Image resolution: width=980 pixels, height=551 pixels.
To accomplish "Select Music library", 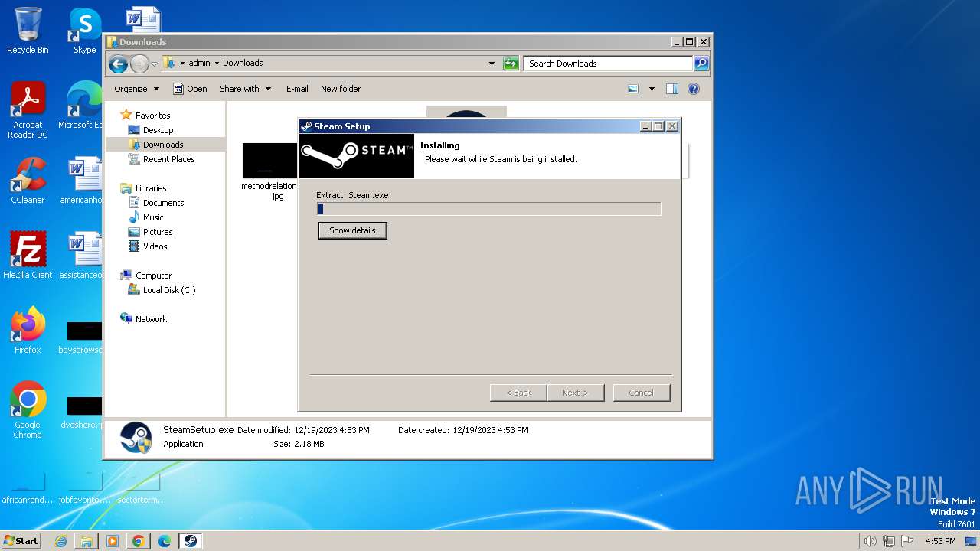I will click(x=153, y=217).
